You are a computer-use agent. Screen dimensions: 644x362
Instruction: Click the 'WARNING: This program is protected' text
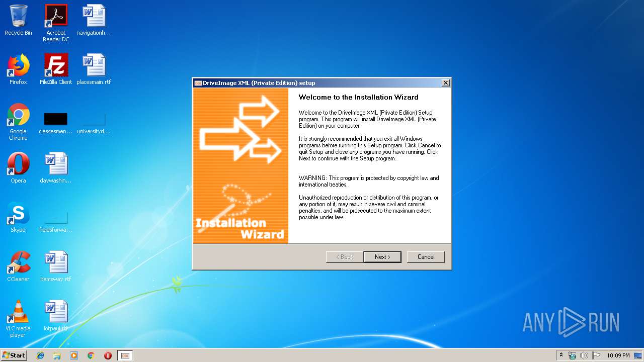point(369,181)
